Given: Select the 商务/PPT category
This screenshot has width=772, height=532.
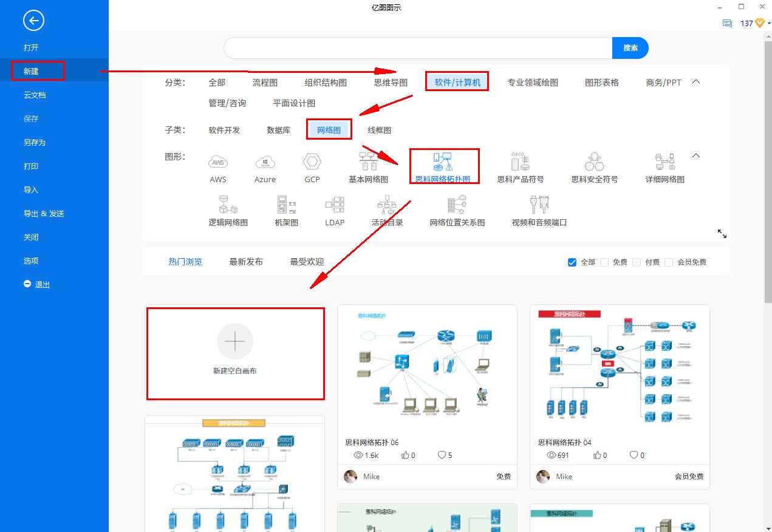Looking at the screenshot, I should tap(663, 83).
